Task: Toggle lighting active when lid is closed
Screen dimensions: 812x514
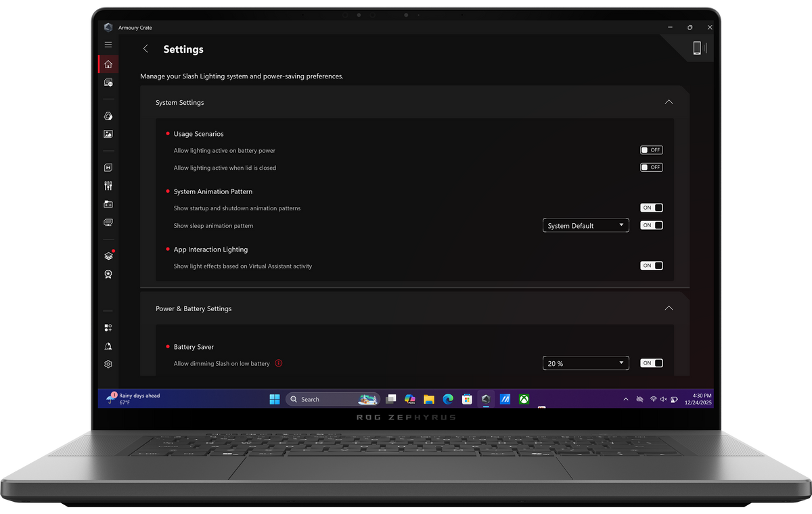Action: [x=652, y=167]
